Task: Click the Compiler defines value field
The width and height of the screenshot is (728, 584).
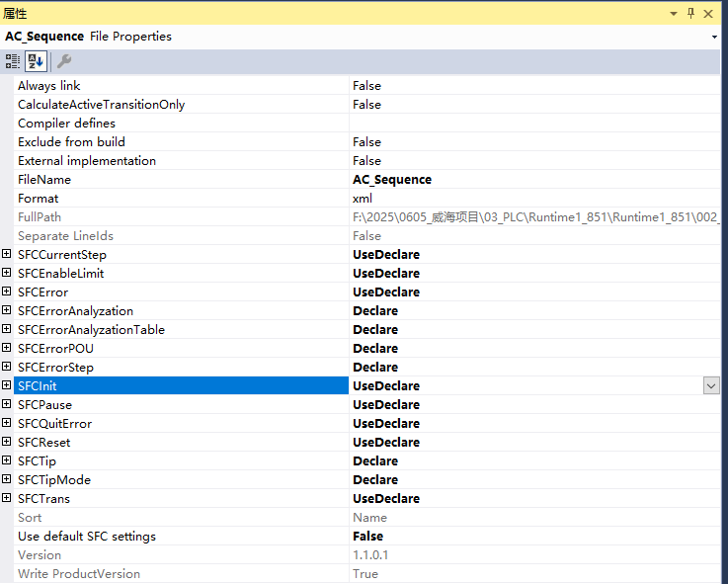Action: 534,124
